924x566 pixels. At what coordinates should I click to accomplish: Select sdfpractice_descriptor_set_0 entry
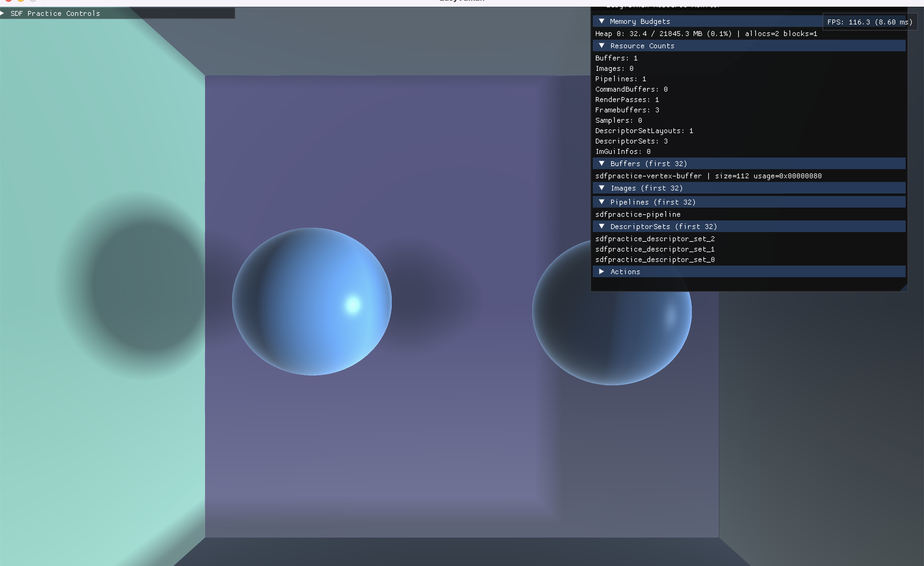click(655, 259)
